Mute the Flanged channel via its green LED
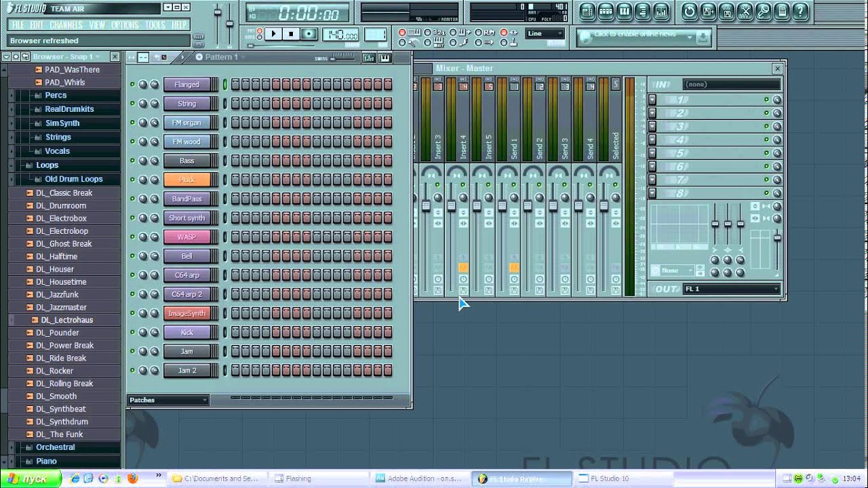This screenshot has height=488, width=868. click(132, 85)
